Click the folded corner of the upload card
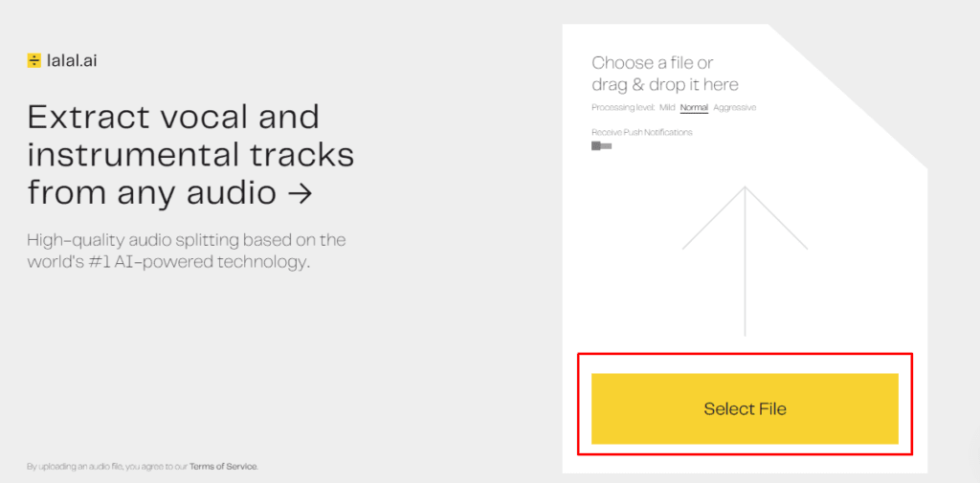The width and height of the screenshot is (980, 483). [875, 69]
